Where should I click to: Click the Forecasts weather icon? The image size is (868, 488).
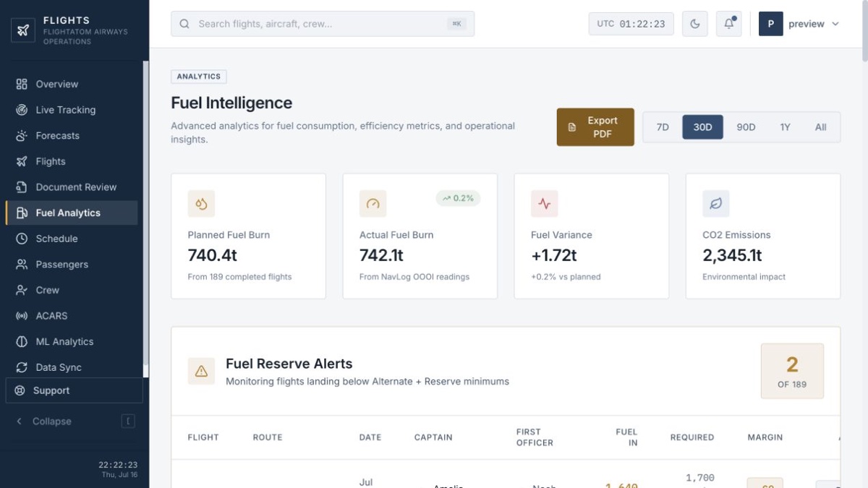click(22, 136)
